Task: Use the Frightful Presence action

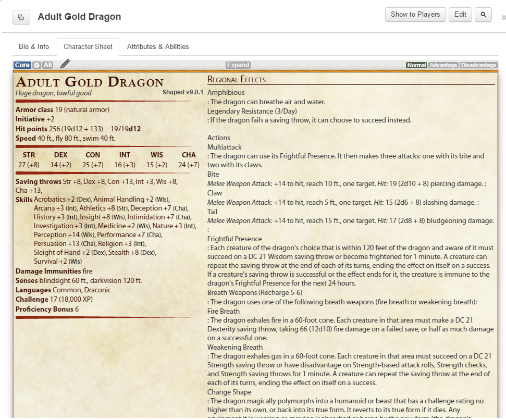Action: point(235,239)
